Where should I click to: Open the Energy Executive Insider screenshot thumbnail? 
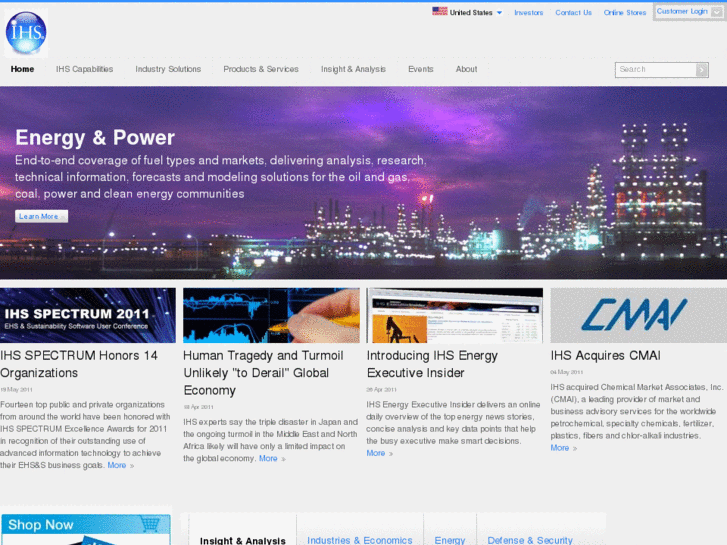click(x=455, y=315)
